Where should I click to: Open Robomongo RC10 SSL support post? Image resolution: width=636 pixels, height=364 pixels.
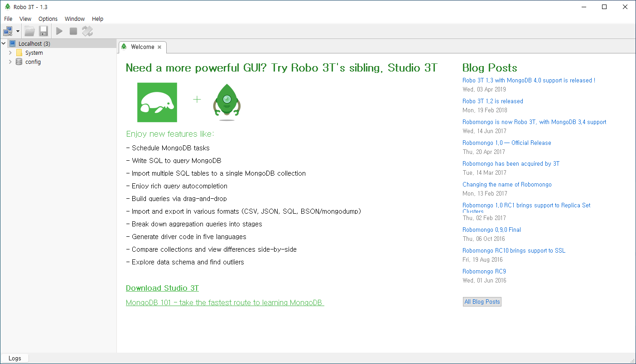tap(514, 250)
